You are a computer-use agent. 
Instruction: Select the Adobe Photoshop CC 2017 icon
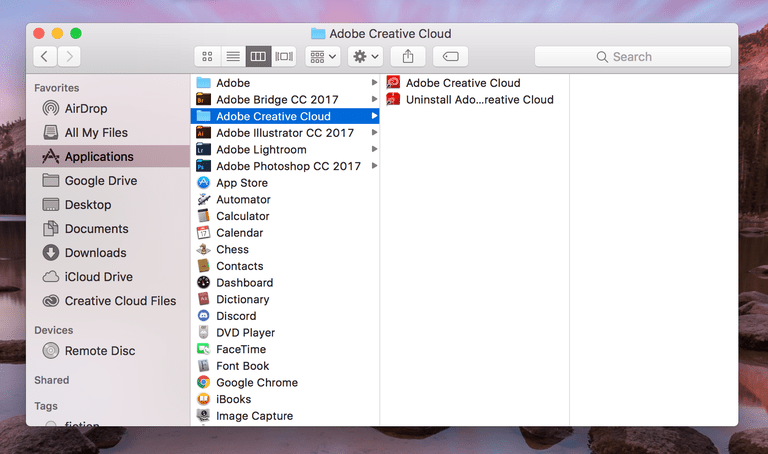pyautogui.click(x=203, y=166)
